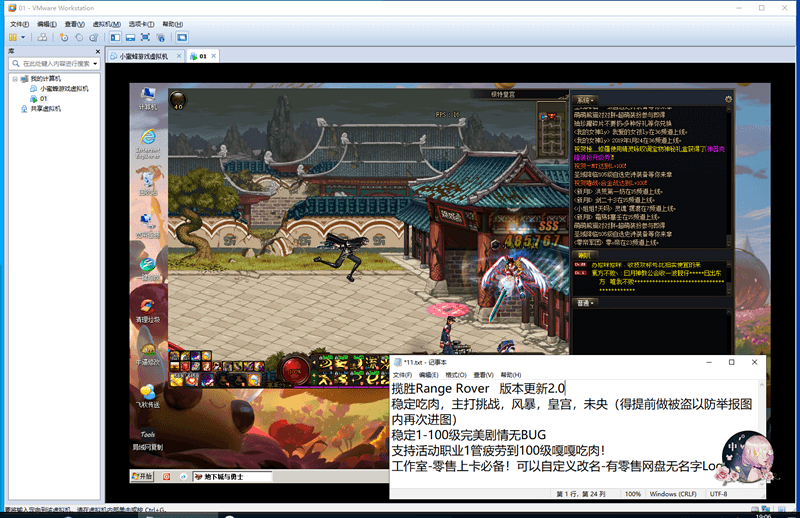The image size is (800, 518).
Task: Toggle the thumbnail bar view icon
Action: click(131, 37)
